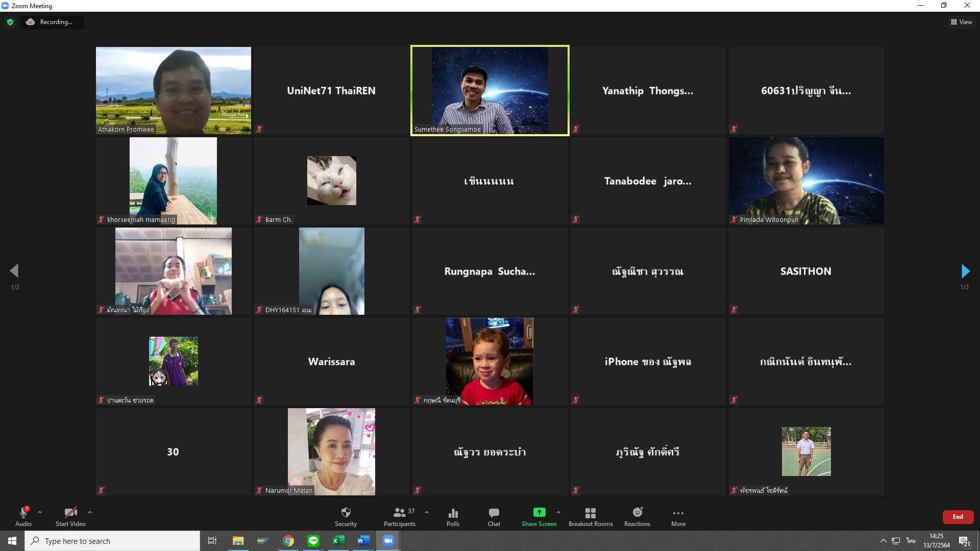
Task: Click the encryption green shield icon
Action: tap(10, 22)
